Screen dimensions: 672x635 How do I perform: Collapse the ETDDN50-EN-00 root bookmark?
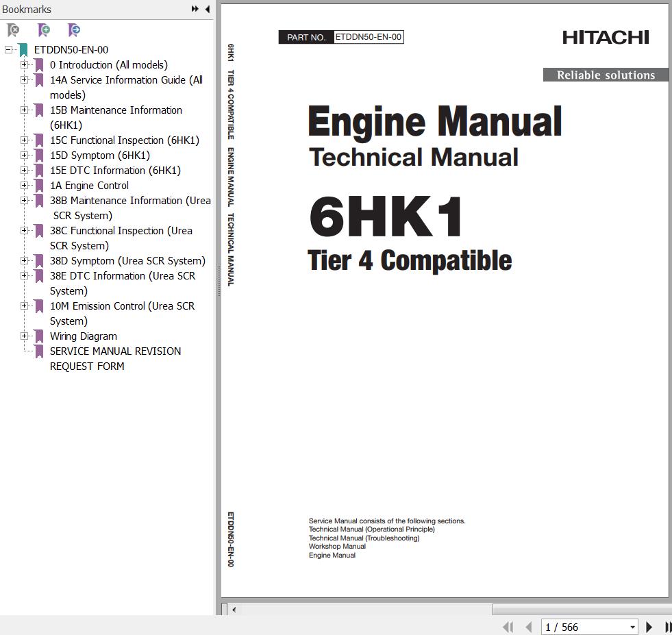point(9,50)
